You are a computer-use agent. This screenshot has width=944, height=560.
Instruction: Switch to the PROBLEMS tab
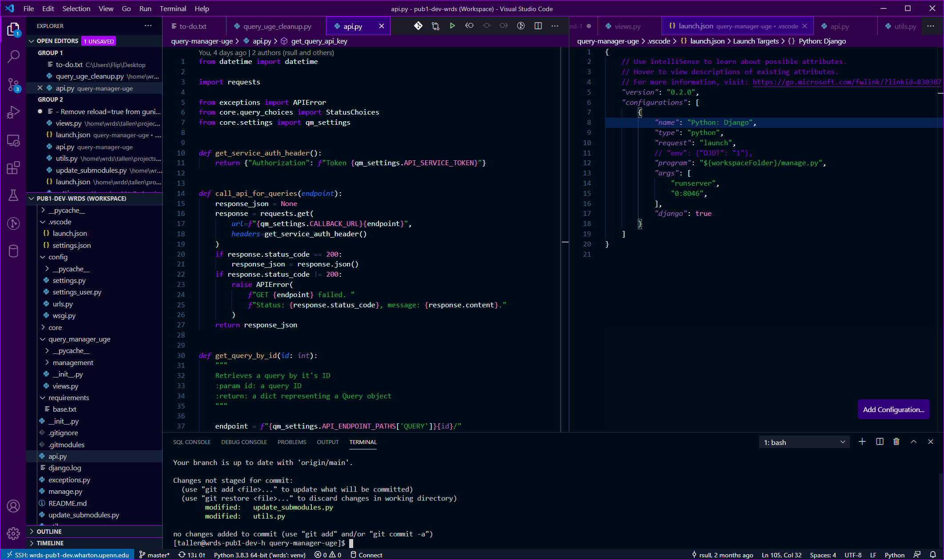(x=292, y=442)
